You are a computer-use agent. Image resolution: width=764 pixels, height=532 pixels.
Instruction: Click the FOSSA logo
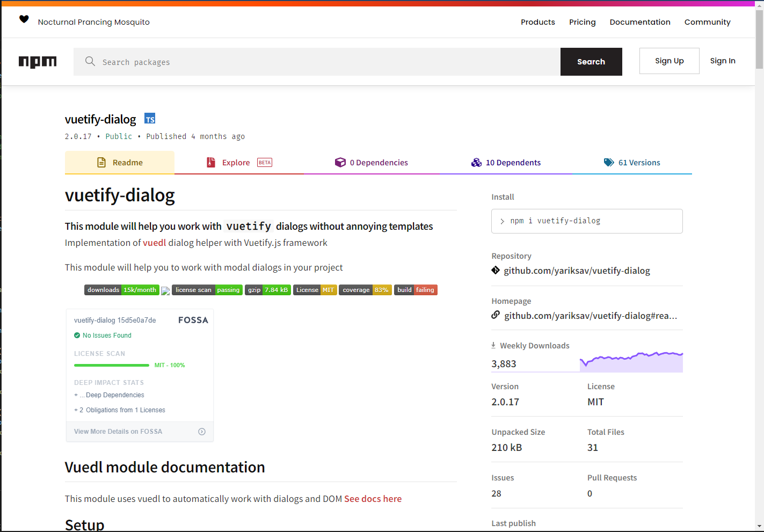193,320
